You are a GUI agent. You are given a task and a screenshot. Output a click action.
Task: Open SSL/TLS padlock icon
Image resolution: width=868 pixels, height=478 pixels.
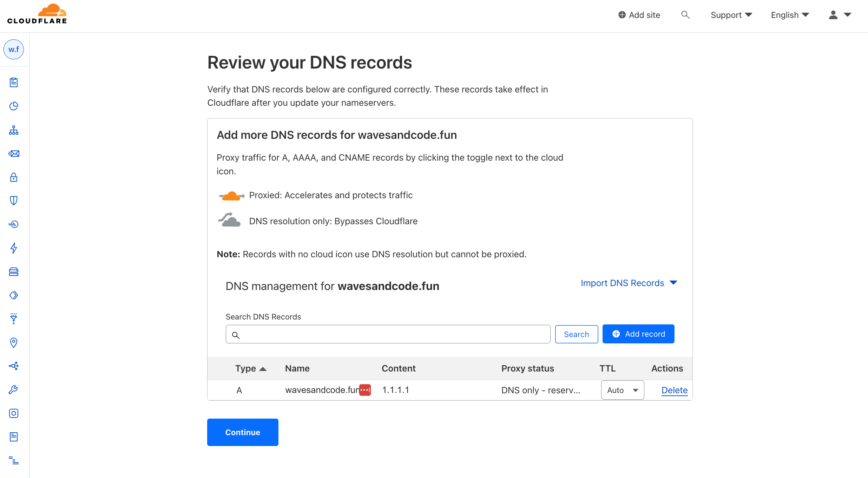[x=14, y=177]
